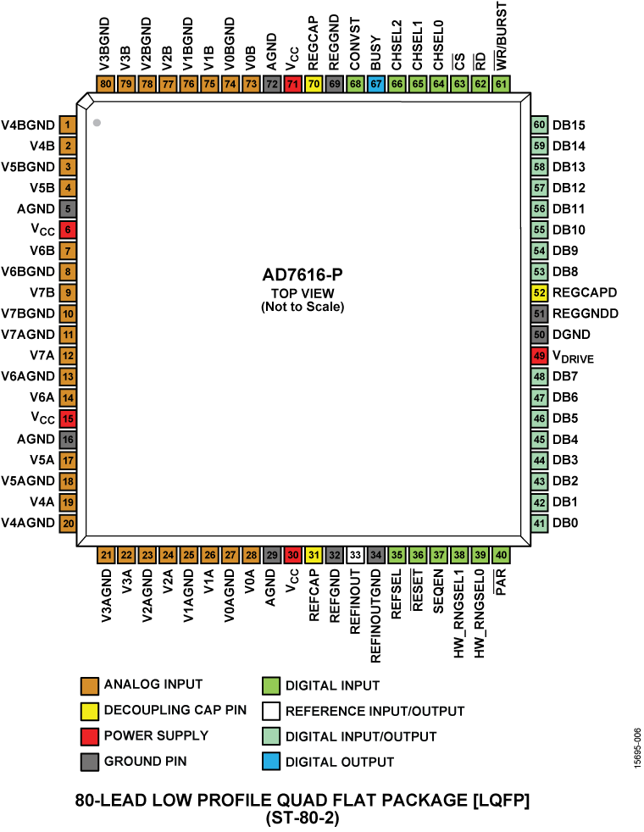Select yellow REGCAP pin 70
644x832 pixels.
[314, 84]
